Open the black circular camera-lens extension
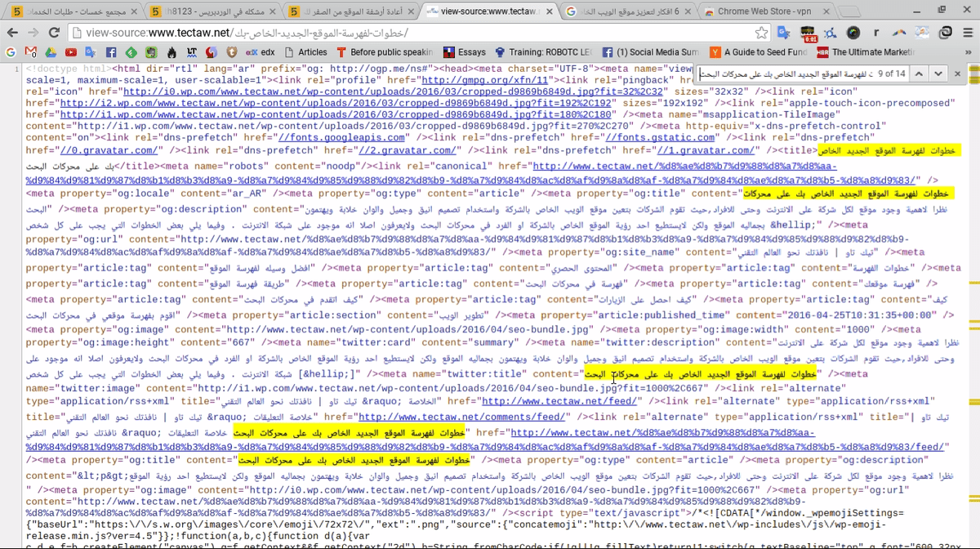Viewport: 980px width, 549px height. click(853, 33)
